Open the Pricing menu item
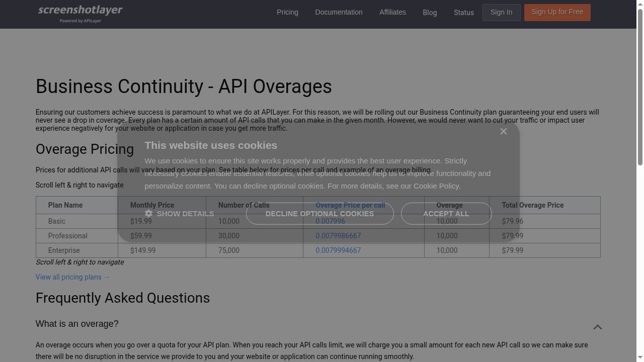 tap(287, 12)
